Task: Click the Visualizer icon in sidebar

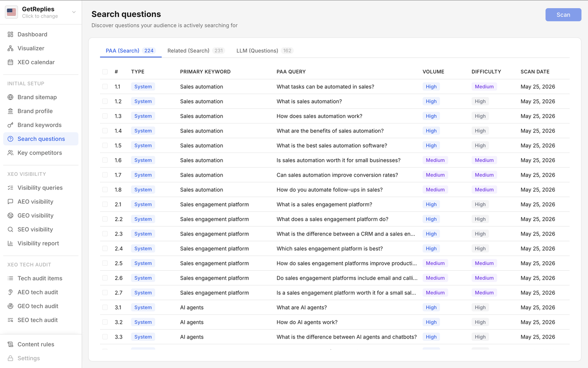Action: coord(11,48)
